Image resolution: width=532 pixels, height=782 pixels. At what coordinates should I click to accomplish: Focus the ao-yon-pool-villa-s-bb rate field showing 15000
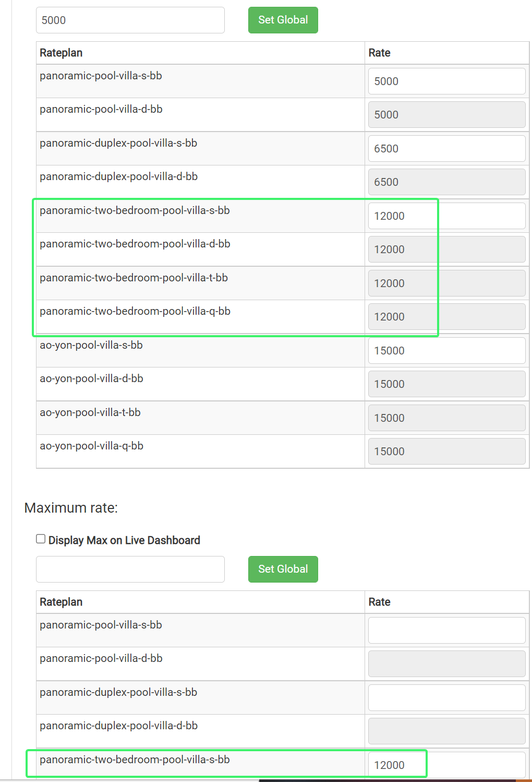[x=446, y=351]
